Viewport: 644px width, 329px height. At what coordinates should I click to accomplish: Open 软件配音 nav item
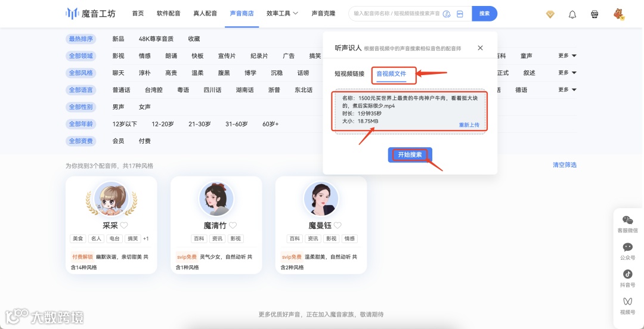pyautogui.click(x=168, y=14)
